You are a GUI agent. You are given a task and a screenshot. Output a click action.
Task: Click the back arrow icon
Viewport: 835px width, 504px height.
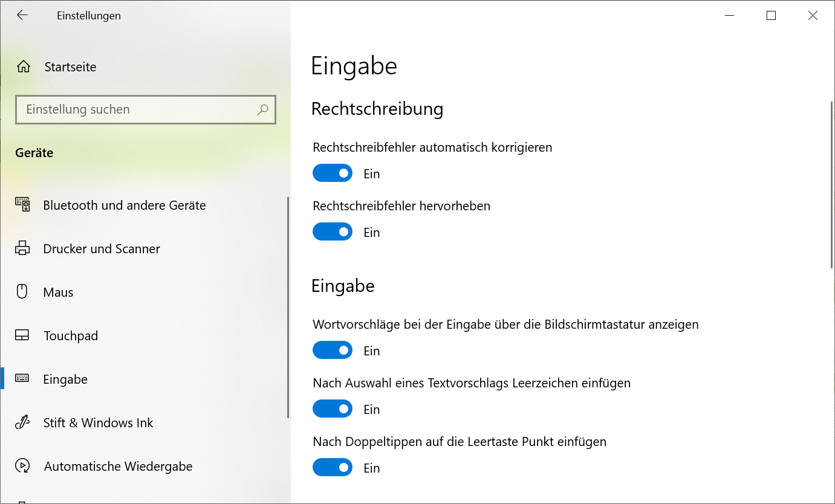22,16
